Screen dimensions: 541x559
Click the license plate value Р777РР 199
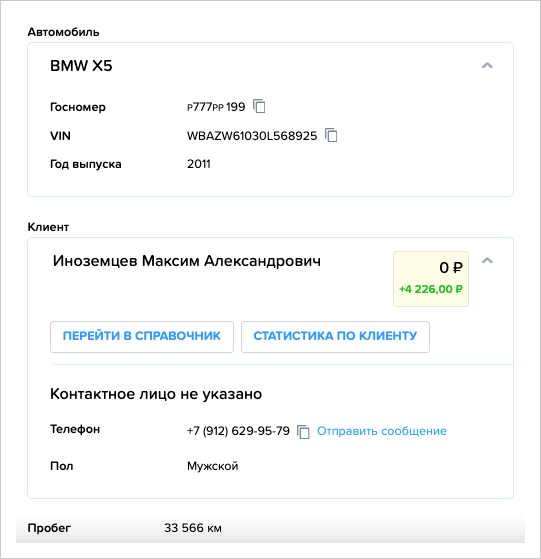pos(216,107)
